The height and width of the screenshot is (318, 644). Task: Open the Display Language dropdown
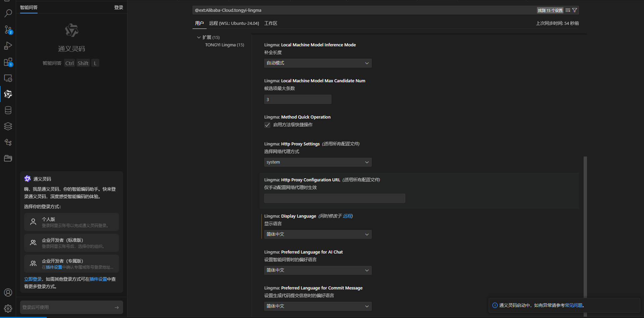(x=318, y=234)
